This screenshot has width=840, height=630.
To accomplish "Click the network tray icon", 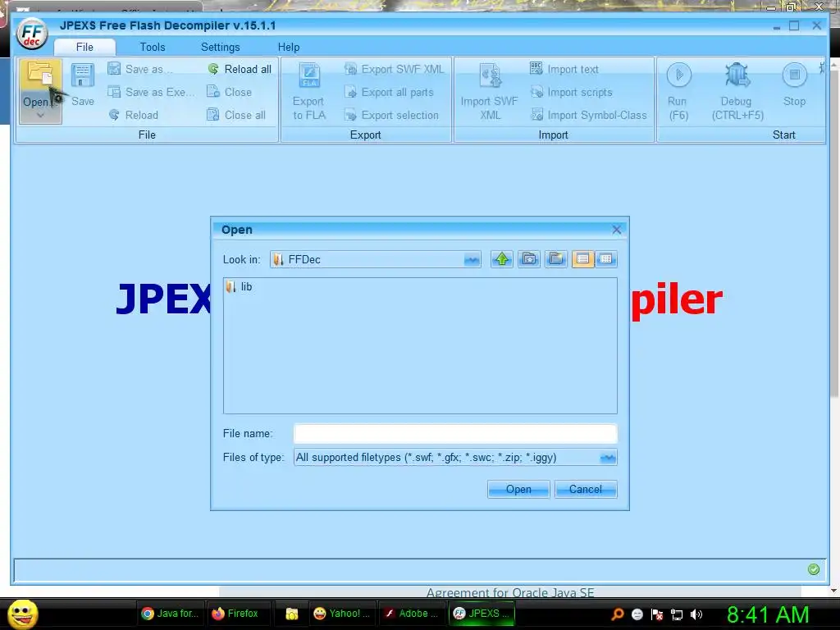I will click(x=677, y=614).
